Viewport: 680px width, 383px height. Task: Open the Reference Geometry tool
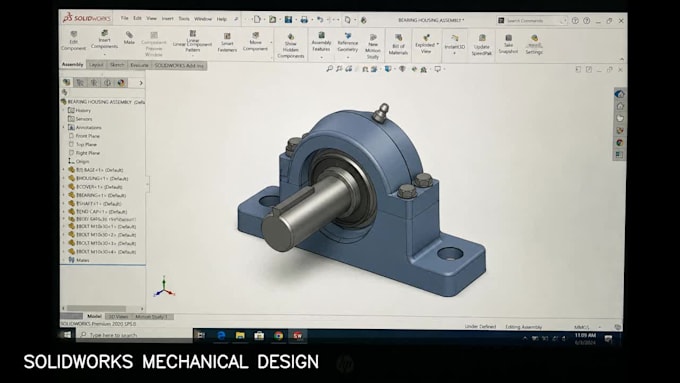348,43
